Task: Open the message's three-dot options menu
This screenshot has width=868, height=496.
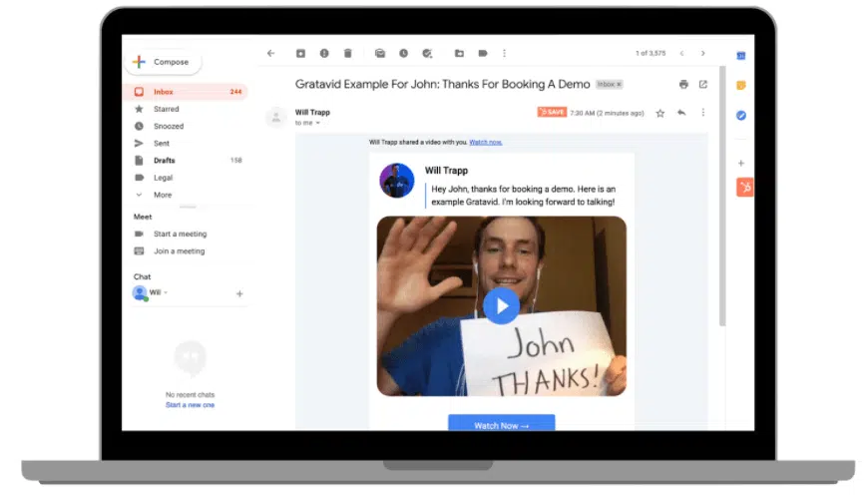Action: 703,113
